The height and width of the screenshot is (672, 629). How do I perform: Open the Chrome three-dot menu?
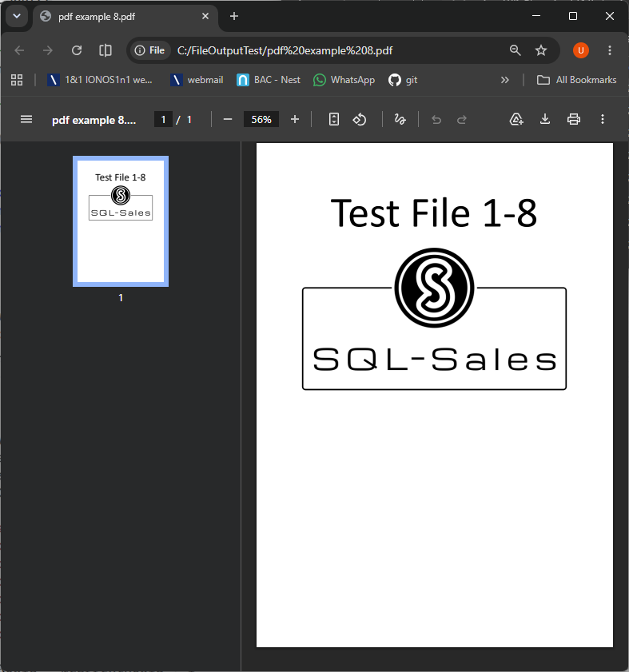click(x=609, y=50)
